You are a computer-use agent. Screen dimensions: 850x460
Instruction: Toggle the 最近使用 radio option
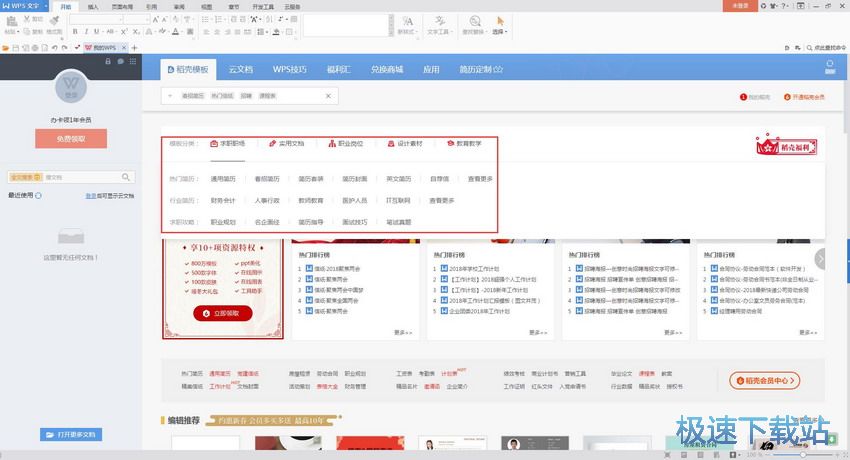[x=38, y=196]
